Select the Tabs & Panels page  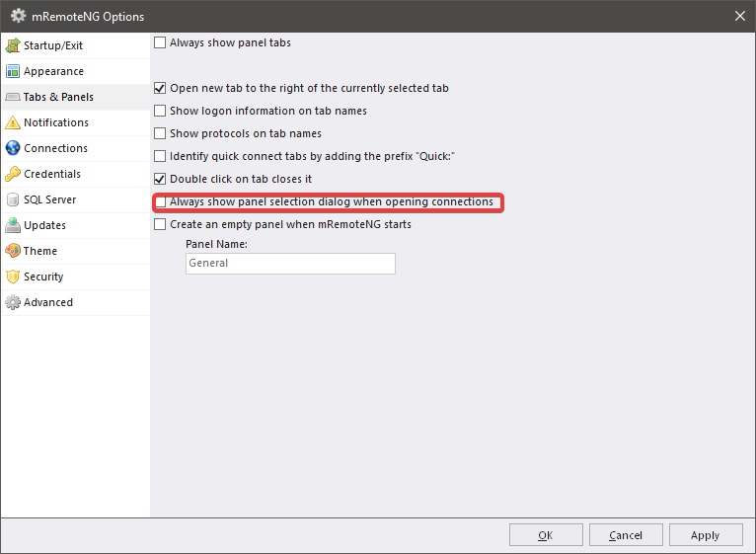pyautogui.click(x=76, y=97)
